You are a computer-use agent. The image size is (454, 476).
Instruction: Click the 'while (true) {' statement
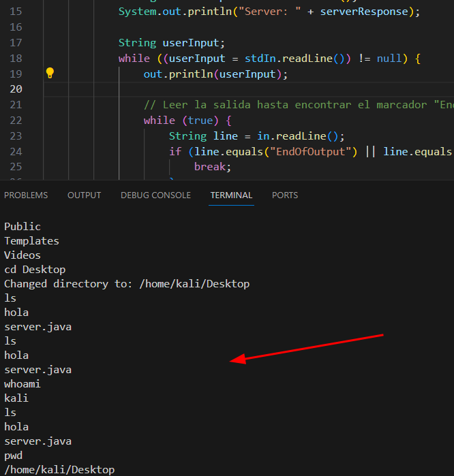click(187, 121)
